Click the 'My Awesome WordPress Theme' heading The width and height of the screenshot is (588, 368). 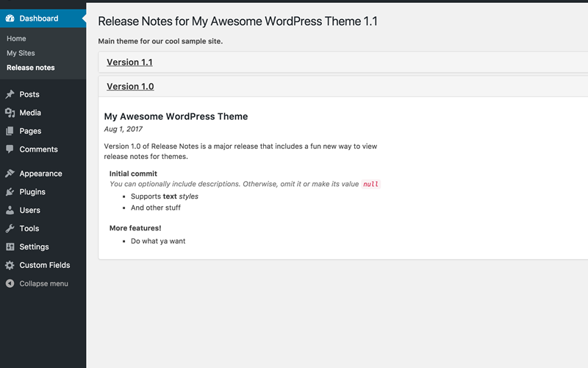176,116
